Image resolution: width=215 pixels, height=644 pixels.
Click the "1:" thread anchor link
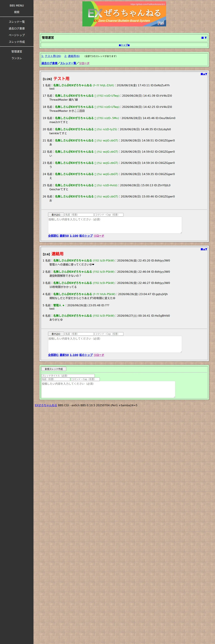point(43,56)
